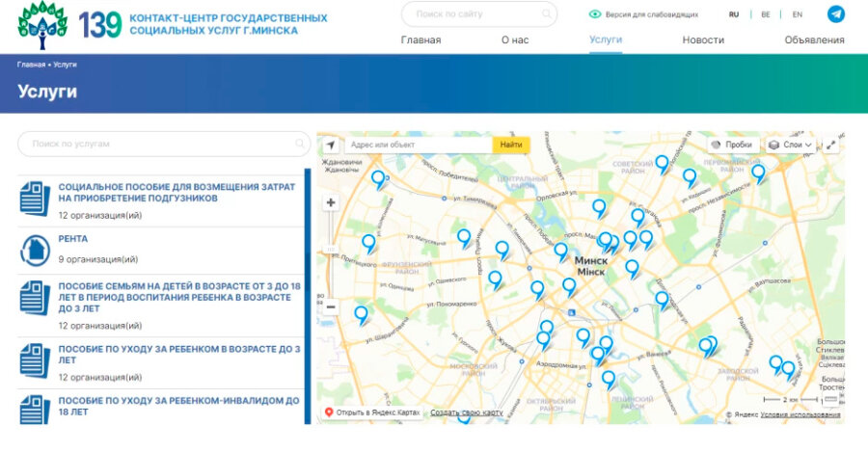Open the Главная menu item
This screenshot has width=868, height=452.
click(420, 40)
